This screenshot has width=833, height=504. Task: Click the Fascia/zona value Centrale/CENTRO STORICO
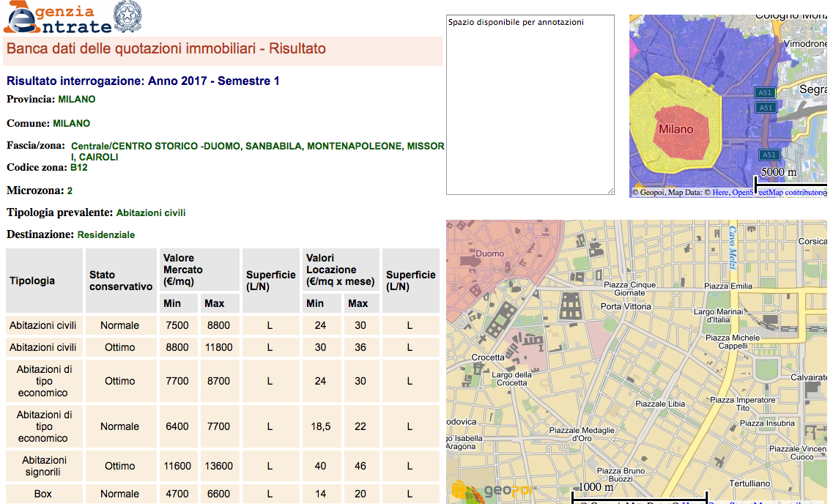coord(258,152)
